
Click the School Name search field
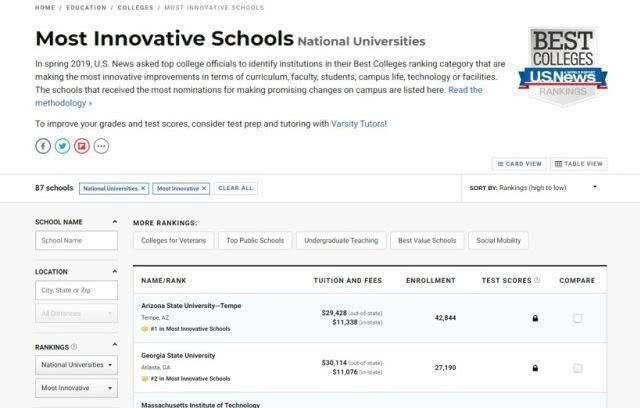(77, 240)
